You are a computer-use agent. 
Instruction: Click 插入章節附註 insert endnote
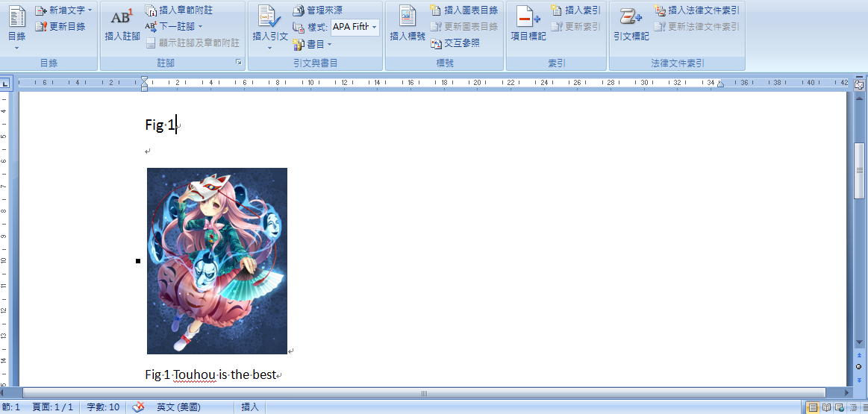coord(178,10)
